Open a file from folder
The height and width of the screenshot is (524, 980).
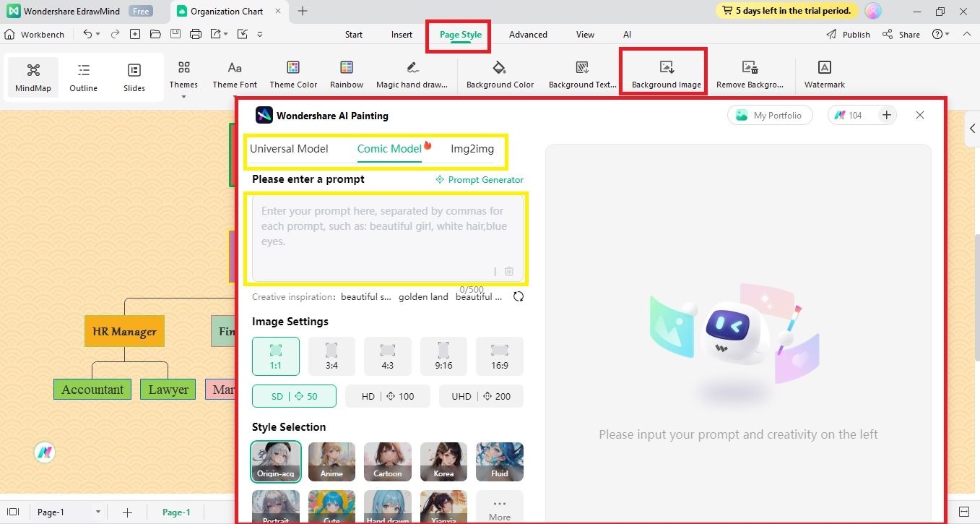[155, 35]
